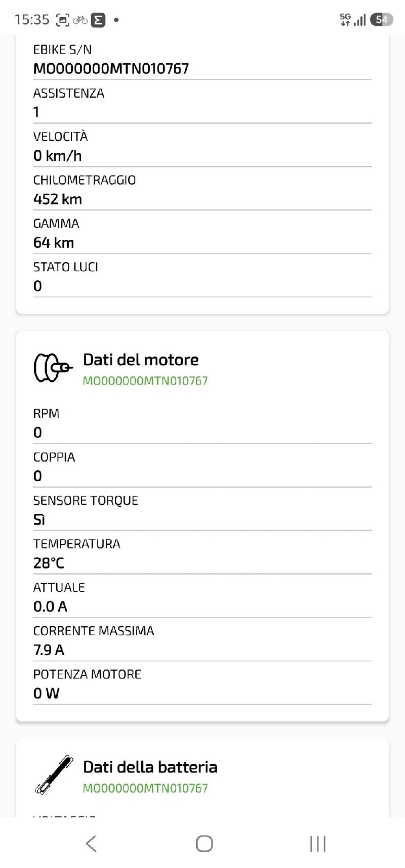Tap the STATO LUCI value
This screenshot has width=405, height=868.
[x=37, y=286]
